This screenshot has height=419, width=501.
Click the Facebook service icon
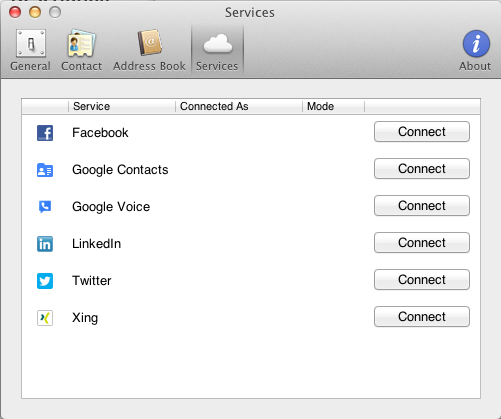tap(45, 133)
